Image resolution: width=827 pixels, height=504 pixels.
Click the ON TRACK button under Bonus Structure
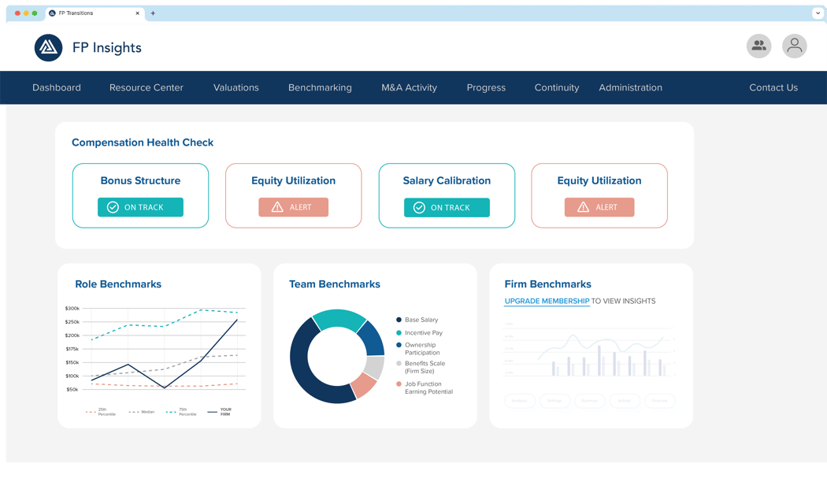[x=140, y=207]
